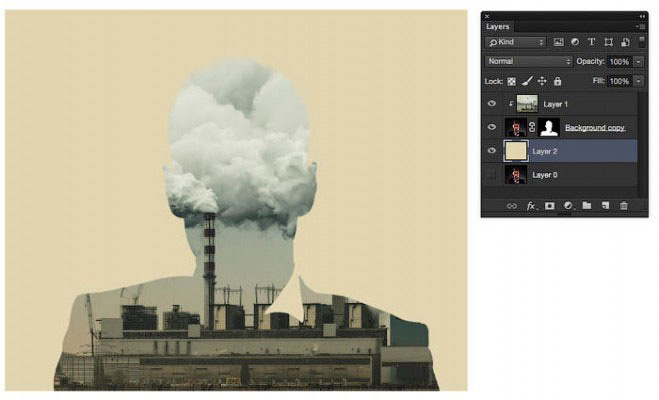Add a layer mask
The width and height of the screenshot is (659, 400).
pos(549,206)
